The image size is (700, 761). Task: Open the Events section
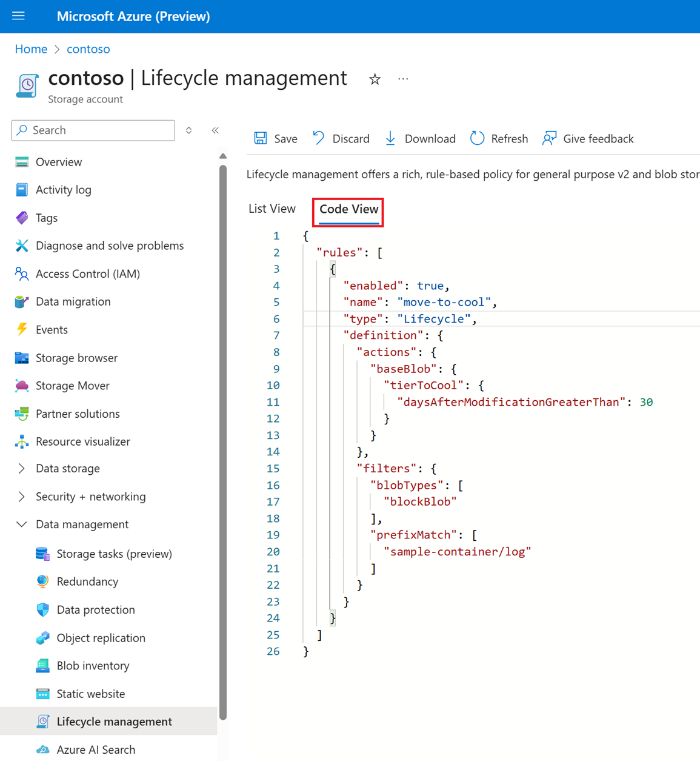point(51,330)
